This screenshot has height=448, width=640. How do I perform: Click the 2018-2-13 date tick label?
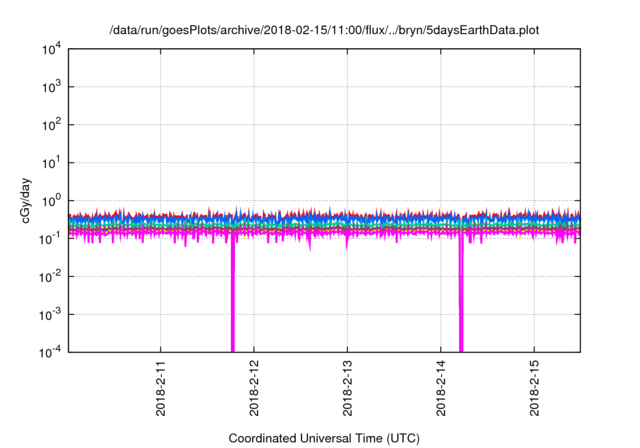[347, 388]
